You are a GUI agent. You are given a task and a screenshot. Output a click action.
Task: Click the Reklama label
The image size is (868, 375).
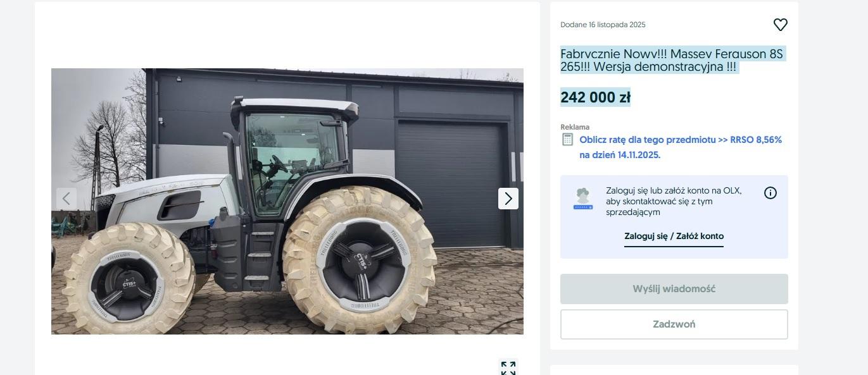tap(575, 127)
